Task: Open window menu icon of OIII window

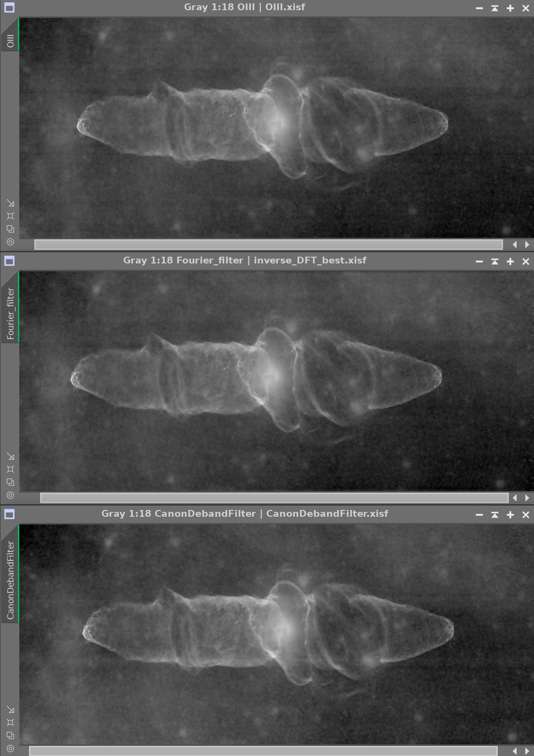Action: 9,8
